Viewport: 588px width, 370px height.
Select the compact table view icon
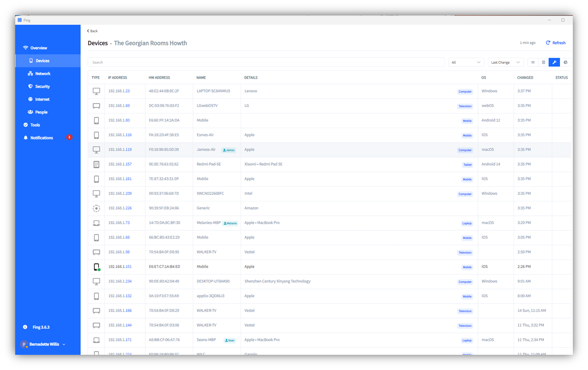543,62
